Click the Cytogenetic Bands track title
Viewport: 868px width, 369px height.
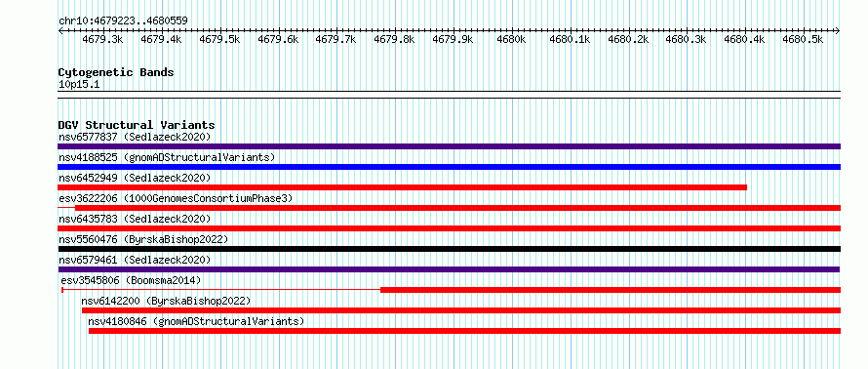[x=116, y=72]
